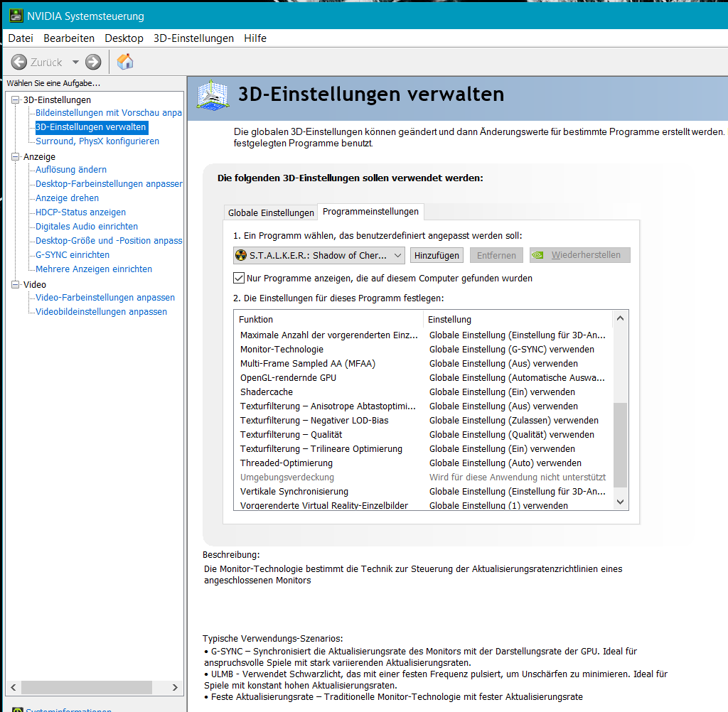The image size is (728, 712).
Task: Click 'Globale Einstellung (Auto) verwenden' value
Action: [x=505, y=463]
